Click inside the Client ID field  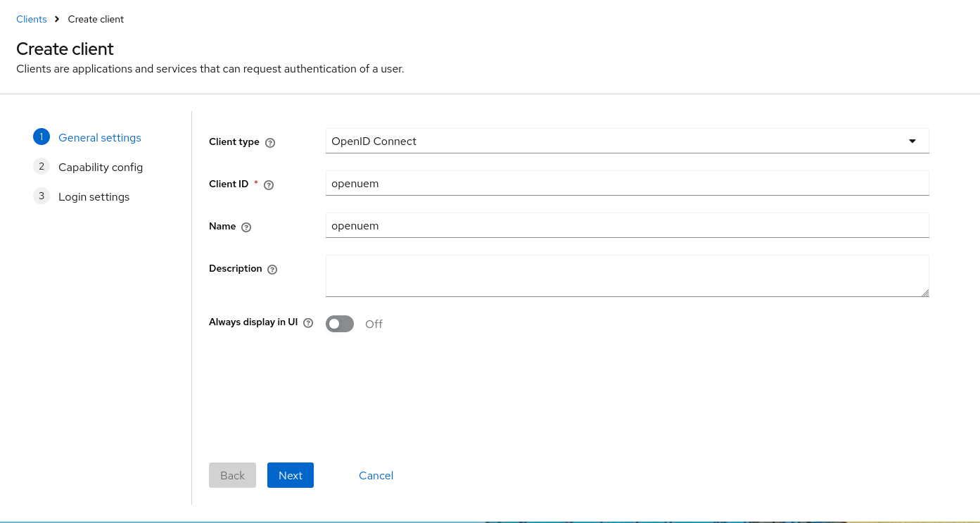[627, 183]
